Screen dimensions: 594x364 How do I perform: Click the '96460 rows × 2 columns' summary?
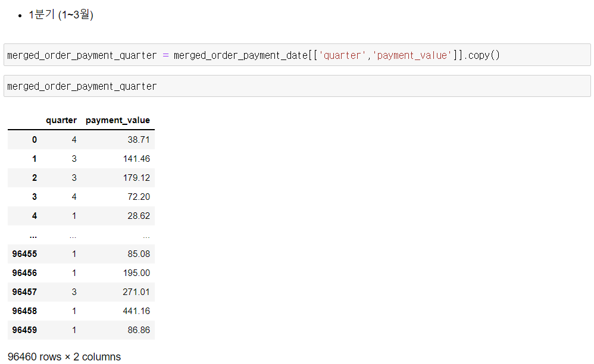(64, 357)
